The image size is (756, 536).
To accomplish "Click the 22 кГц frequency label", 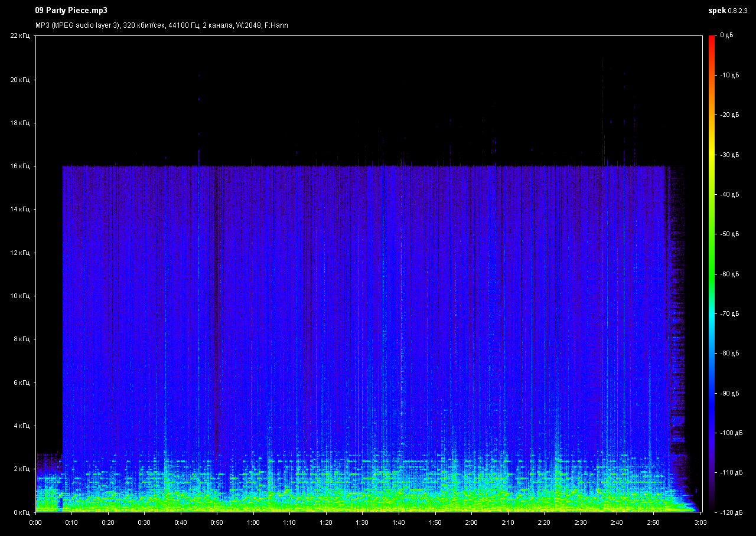I will (19, 36).
